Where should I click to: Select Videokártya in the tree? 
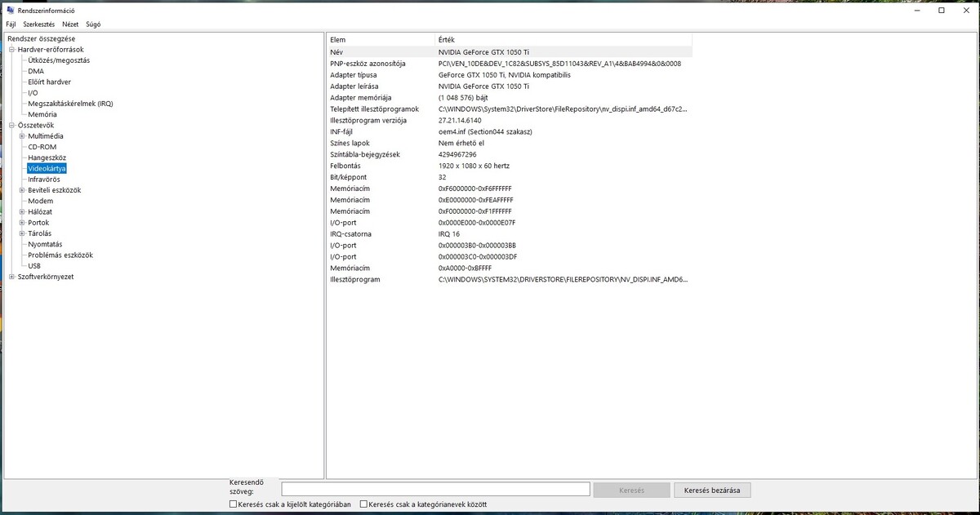(47, 169)
